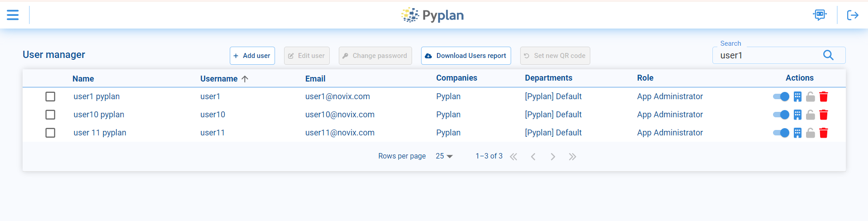Go to next page chevron
This screenshot has height=221, width=868.
(553, 157)
